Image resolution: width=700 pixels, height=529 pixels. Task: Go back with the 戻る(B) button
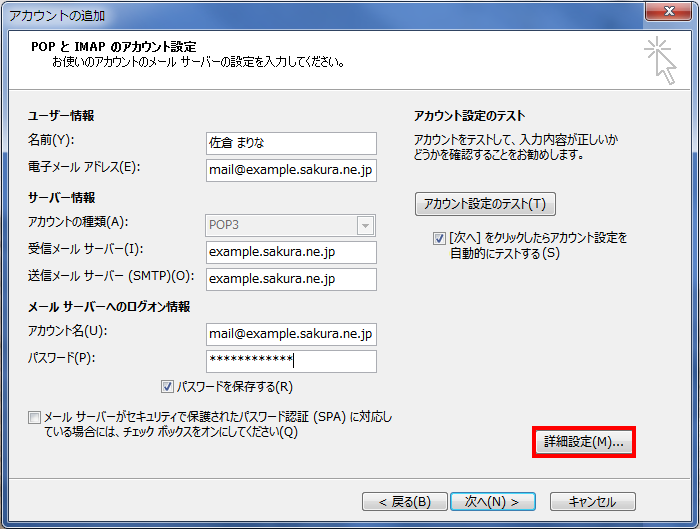point(397,501)
